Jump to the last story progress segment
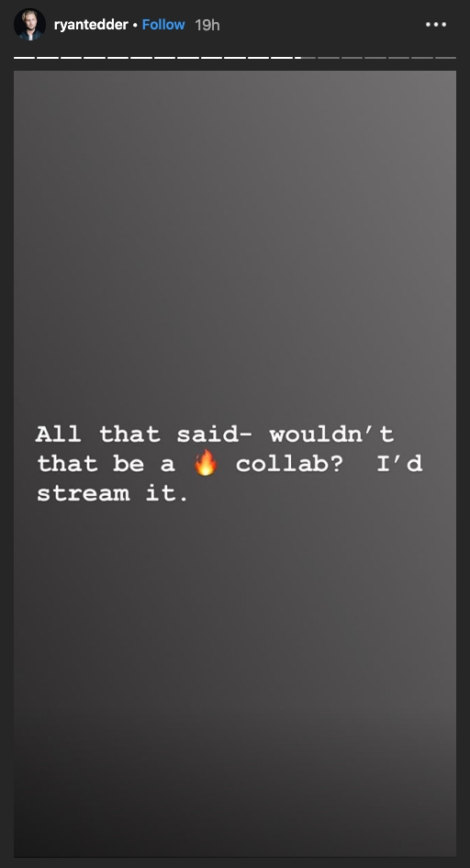470x868 pixels. coord(445,58)
